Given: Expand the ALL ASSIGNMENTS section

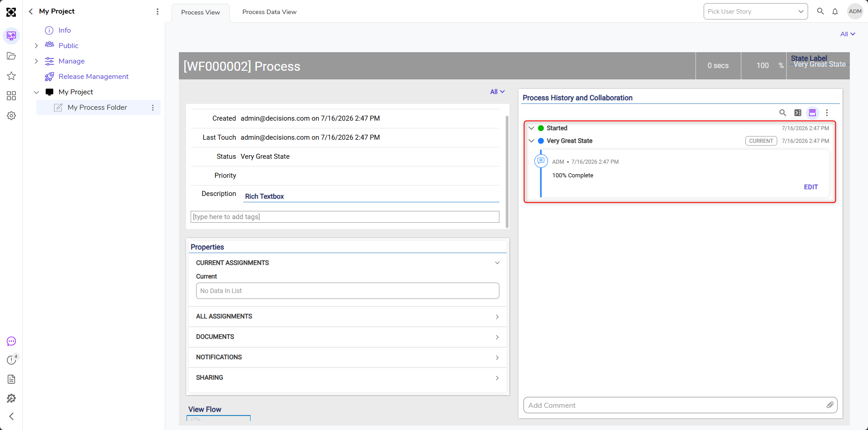Looking at the screenshot, I should [497, 317].
